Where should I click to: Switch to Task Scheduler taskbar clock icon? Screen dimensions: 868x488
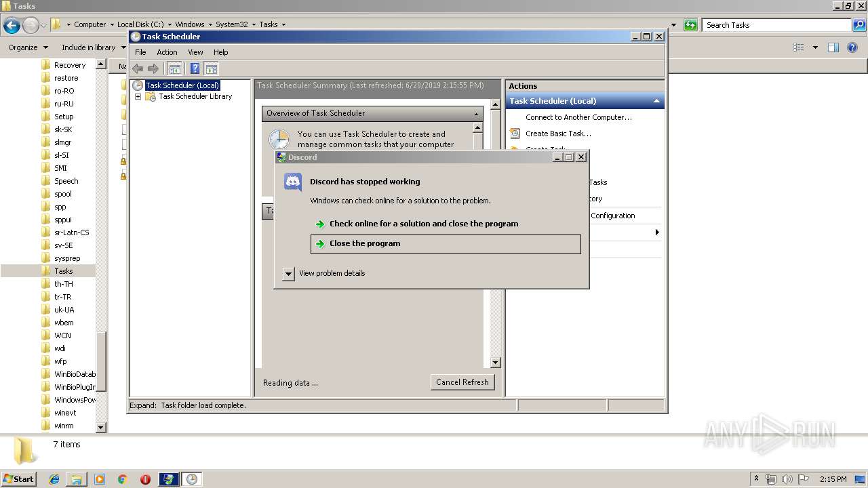[192, 479]
